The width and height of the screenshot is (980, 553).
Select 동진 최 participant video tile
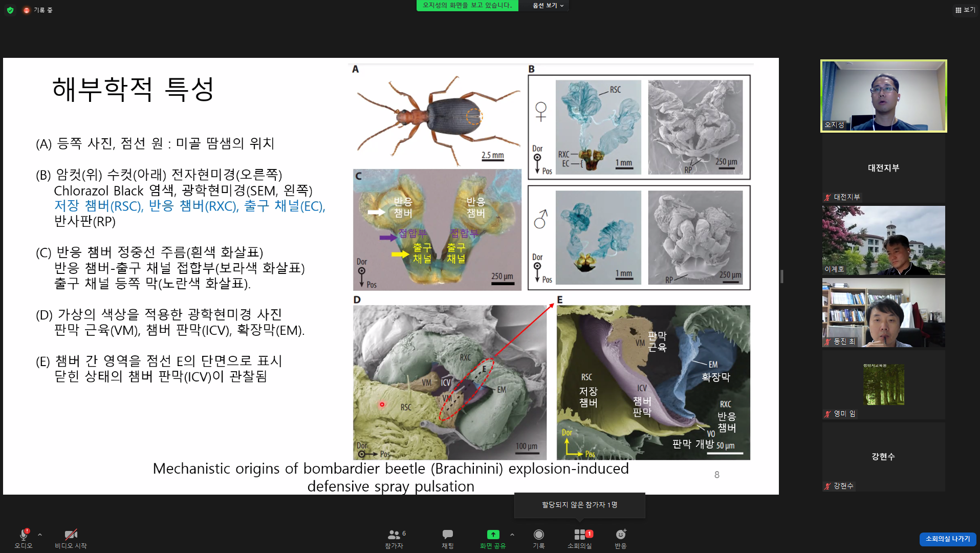[x=884, y=312]
